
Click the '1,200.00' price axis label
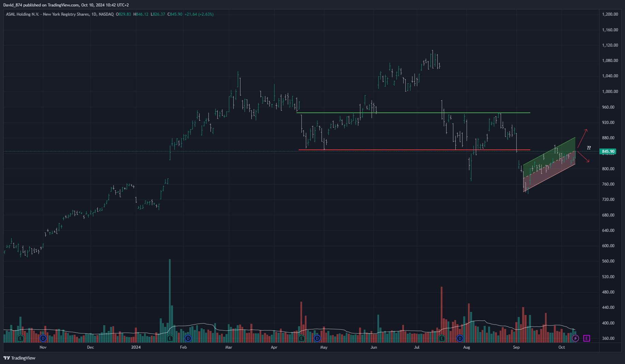tap(610, 14)
